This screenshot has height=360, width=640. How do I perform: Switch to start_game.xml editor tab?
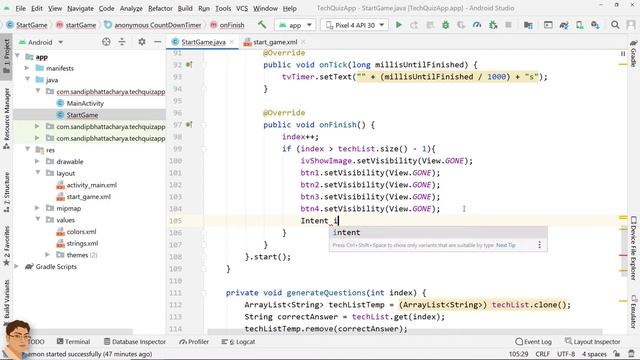point(275,42)
